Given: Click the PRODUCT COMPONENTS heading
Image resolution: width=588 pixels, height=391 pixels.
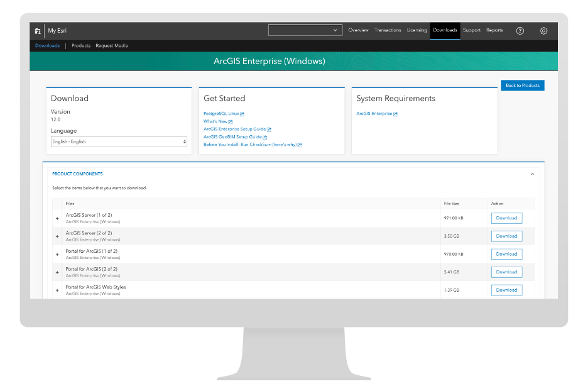Looking at the screenshot, I should point(77,173).
